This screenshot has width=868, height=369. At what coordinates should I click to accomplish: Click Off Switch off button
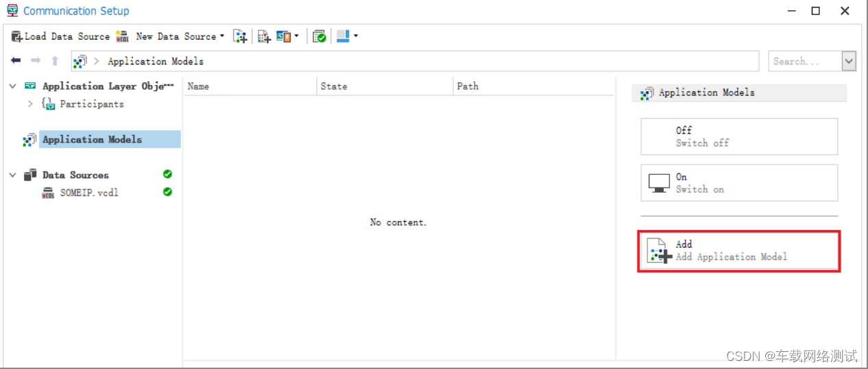[739, 136]
